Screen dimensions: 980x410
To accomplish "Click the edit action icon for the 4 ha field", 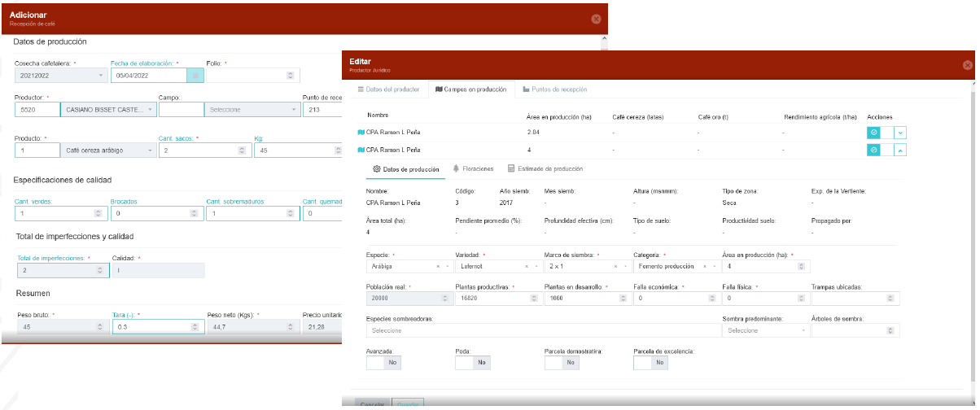I will [x=873, y=150].
